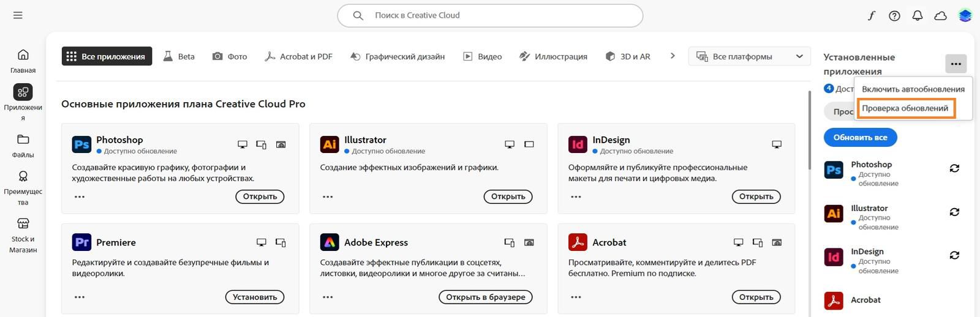980x317 pixels.
Task: Click the InDesign icon in installed apps list
Action: pos(834,257)
